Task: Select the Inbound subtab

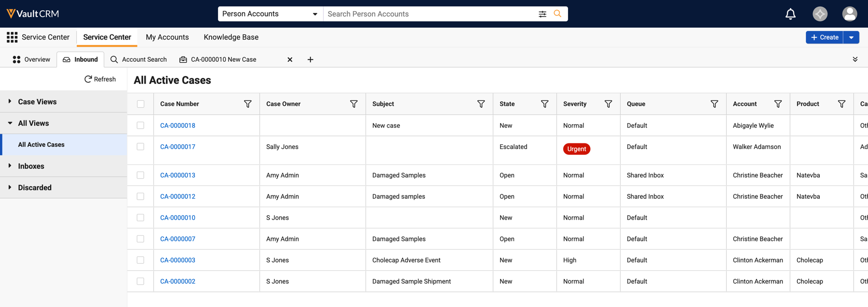Action: (x=81, y=59)
